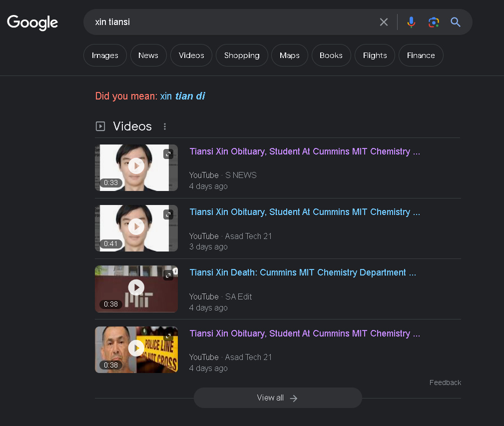
Task: Expand preview on SA Edit video thumbnail
Action: tap(168, 275)
